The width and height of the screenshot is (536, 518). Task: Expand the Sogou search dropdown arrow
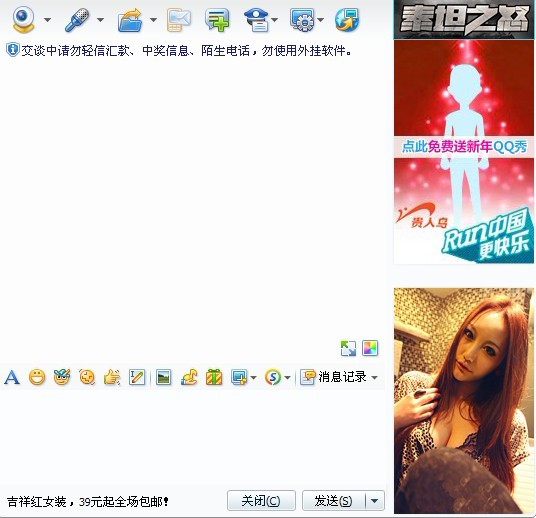pyautogui.click(x=287, y=378)
